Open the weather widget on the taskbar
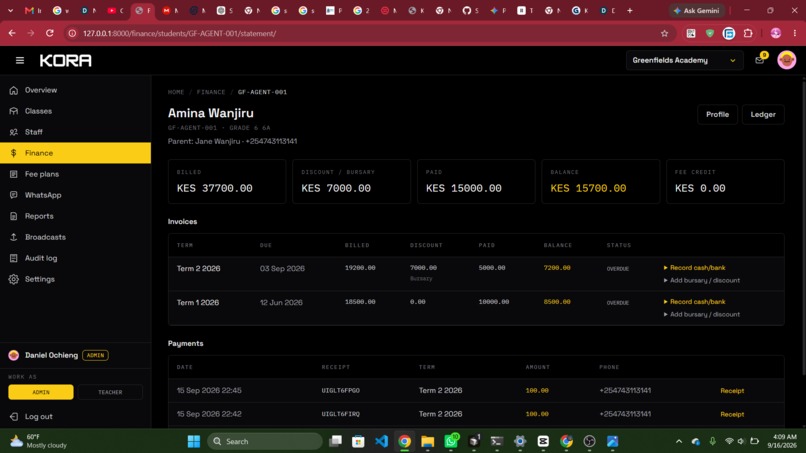Screen dimensions: 806x453 tap(39, 441)
